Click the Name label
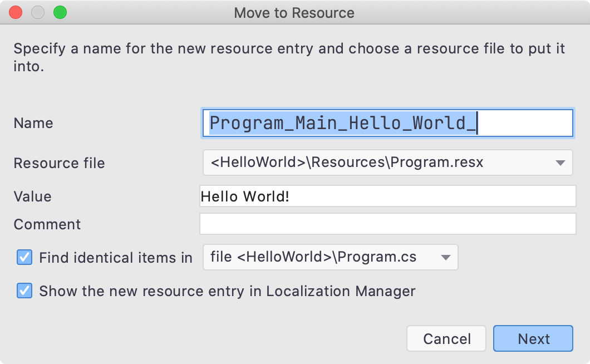The image size is (590, 364). [33, 123]
